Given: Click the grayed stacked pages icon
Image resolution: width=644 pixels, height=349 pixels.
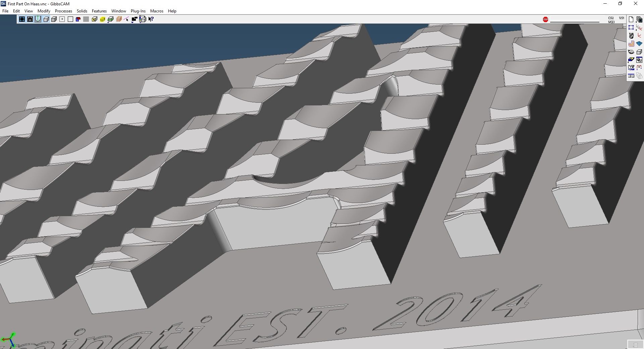Looking at the screenshot, I should (x=639, y=76).
